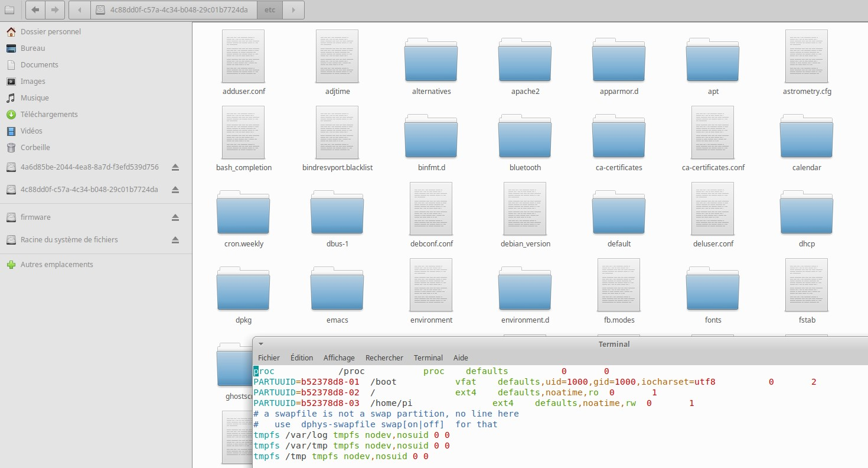The height and width of the screenshot is (468, 868).
Task: Click the file manager window menu icon
Action: coord(10,10)
